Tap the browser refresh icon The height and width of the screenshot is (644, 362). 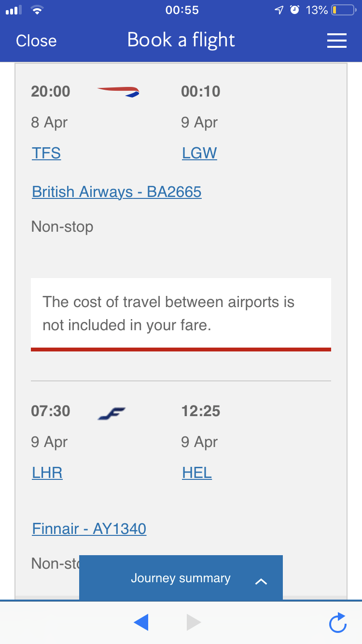pyautogui.click(x=337, y=622)
